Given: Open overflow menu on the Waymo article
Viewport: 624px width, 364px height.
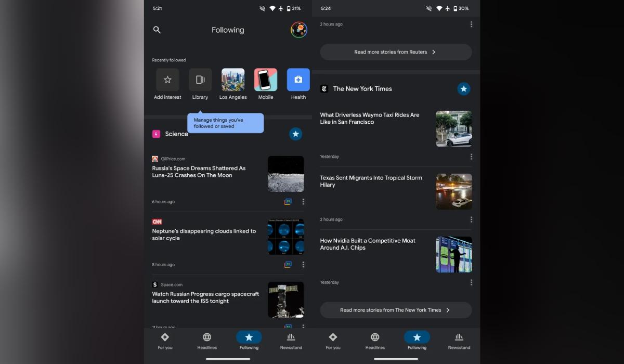Looking at the screenshot, I should (x=471, y=156).
